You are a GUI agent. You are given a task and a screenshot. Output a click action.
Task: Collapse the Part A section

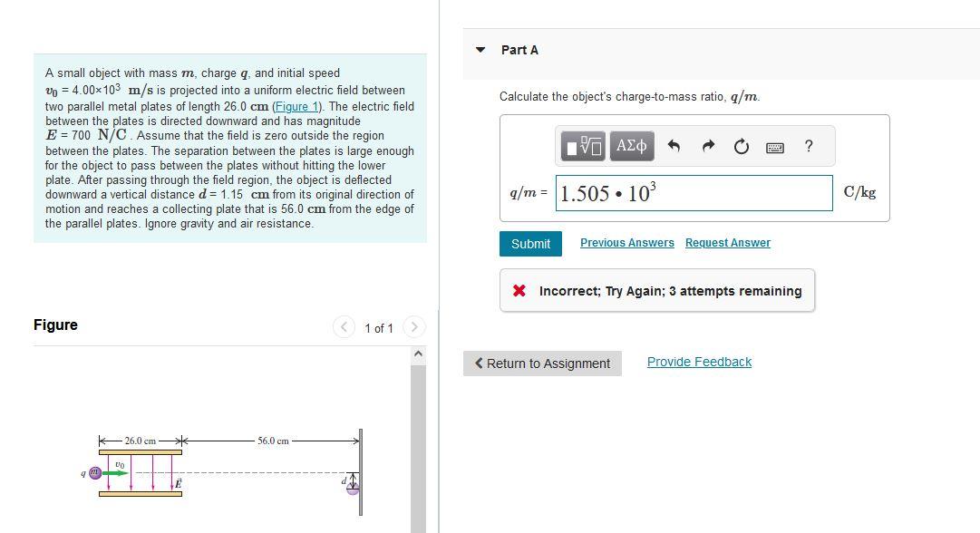pyautogui.click(x=480, y=50)
